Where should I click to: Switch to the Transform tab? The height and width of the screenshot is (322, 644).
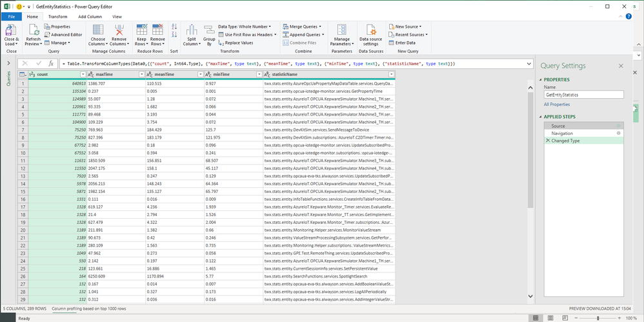point(57,17)
